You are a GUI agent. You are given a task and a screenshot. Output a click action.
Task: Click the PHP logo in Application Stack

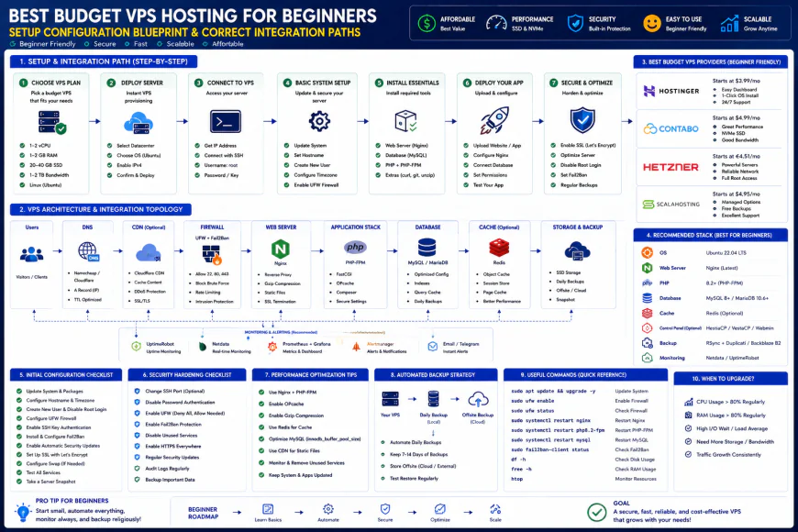(355, 248)
